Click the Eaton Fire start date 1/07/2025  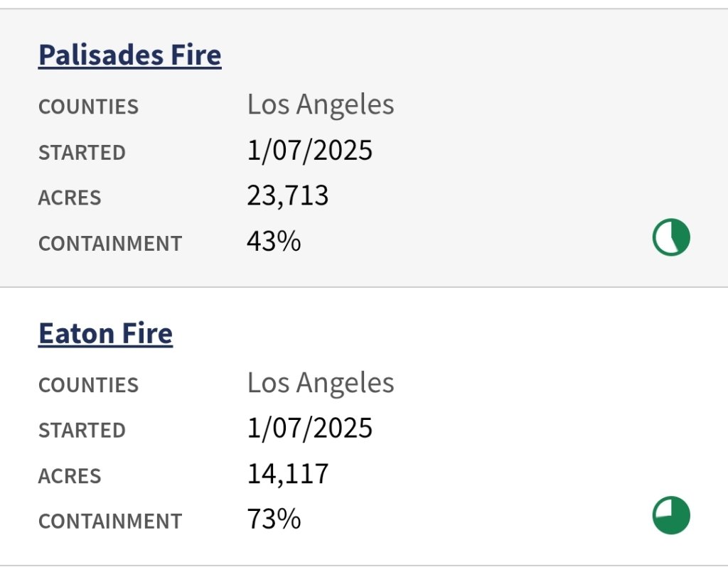coord(309,428)
